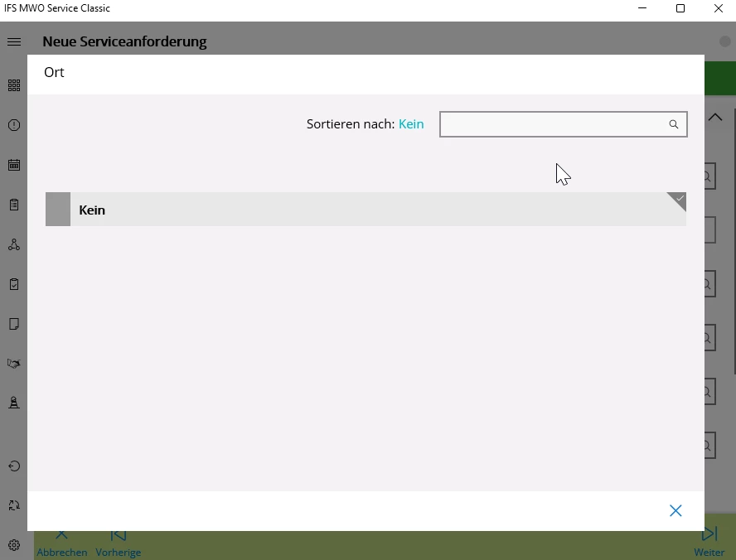Click the checkmark corner on Kein row
The width and height of the screenshot is (736, 560).
(679, 200)
